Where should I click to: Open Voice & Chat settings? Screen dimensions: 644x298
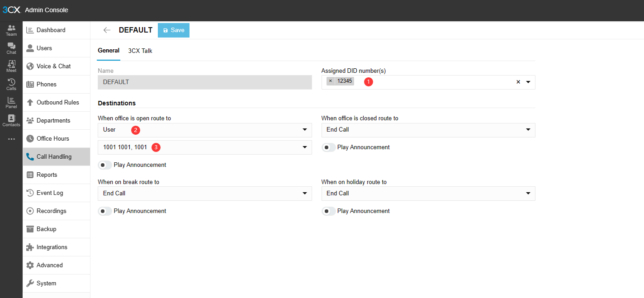[57, 66]
